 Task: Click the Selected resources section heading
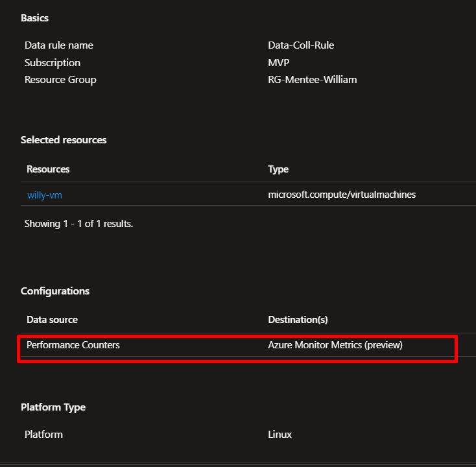tap(64, 140)
